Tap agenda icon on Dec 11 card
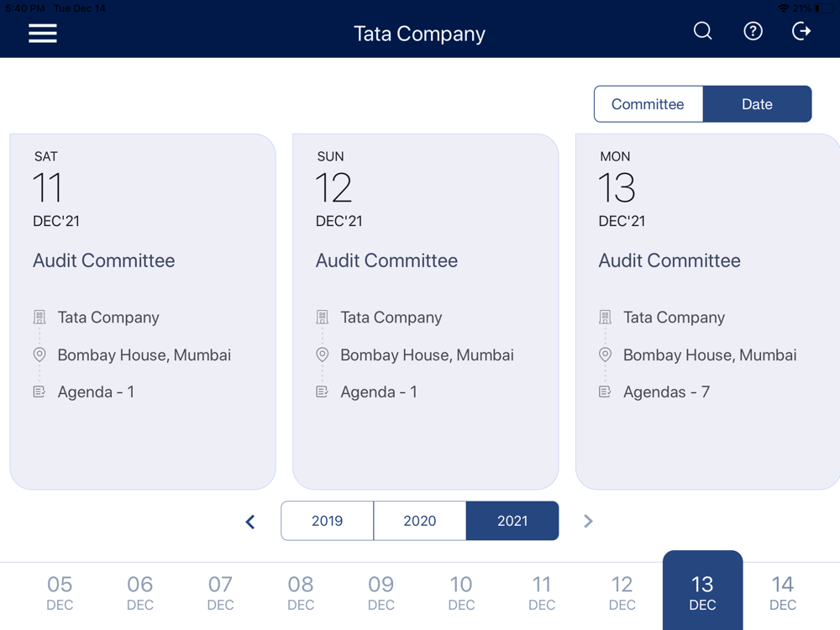 coord(39,391)
